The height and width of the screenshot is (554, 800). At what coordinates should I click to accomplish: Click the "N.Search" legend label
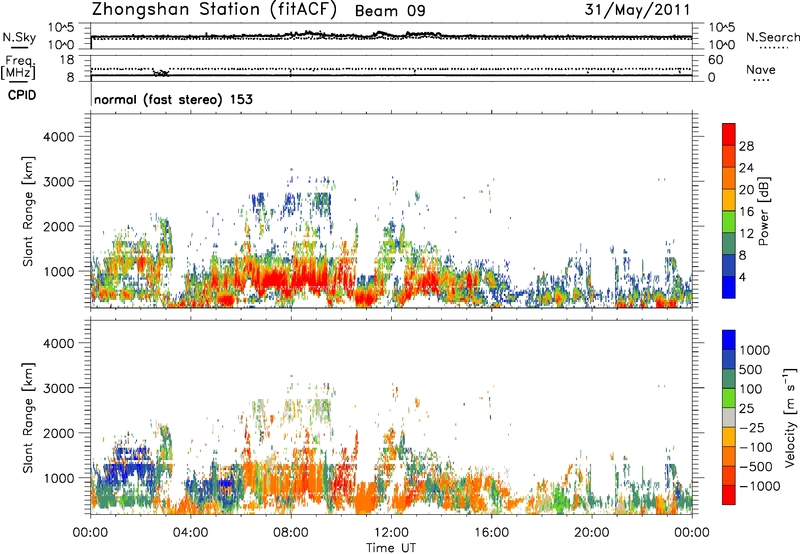[x=772, y=37]
